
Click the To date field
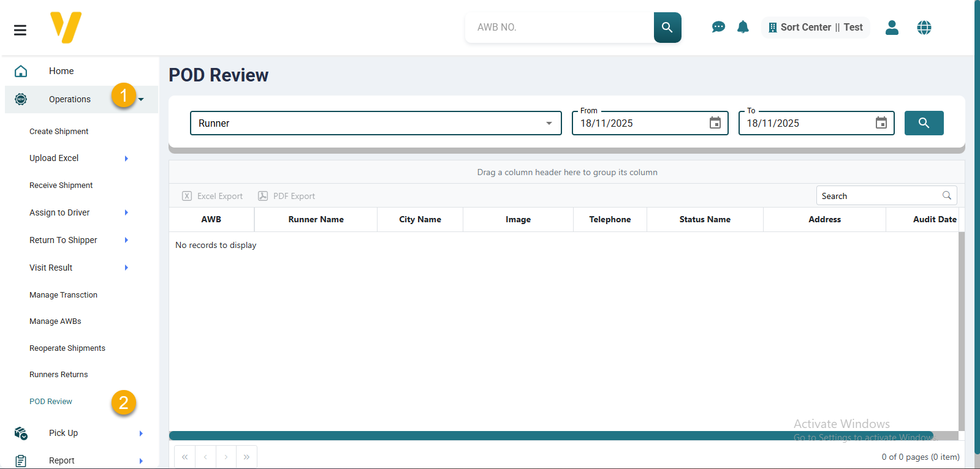(816, 123)
